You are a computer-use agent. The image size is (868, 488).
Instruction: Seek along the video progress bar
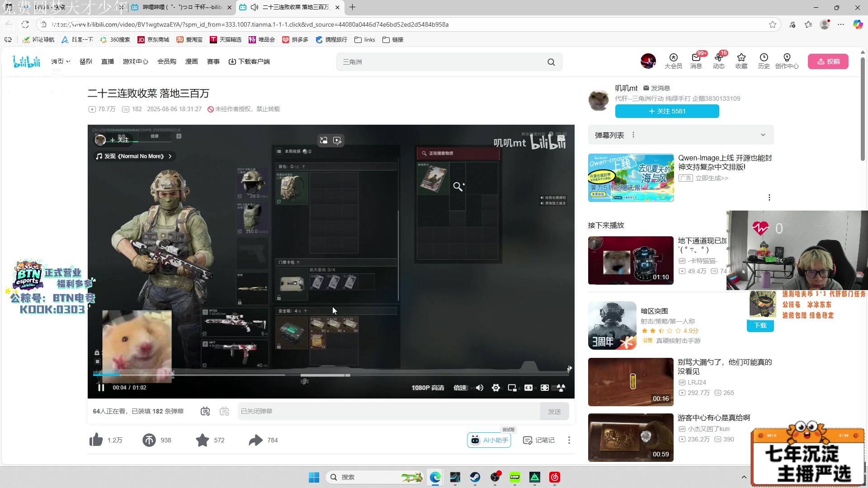click(x=331, y=375)
